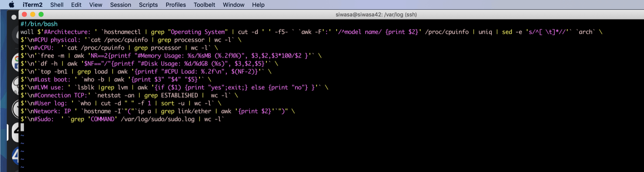
Task: Open the Shell menu
Action: (x=57, y=5)
